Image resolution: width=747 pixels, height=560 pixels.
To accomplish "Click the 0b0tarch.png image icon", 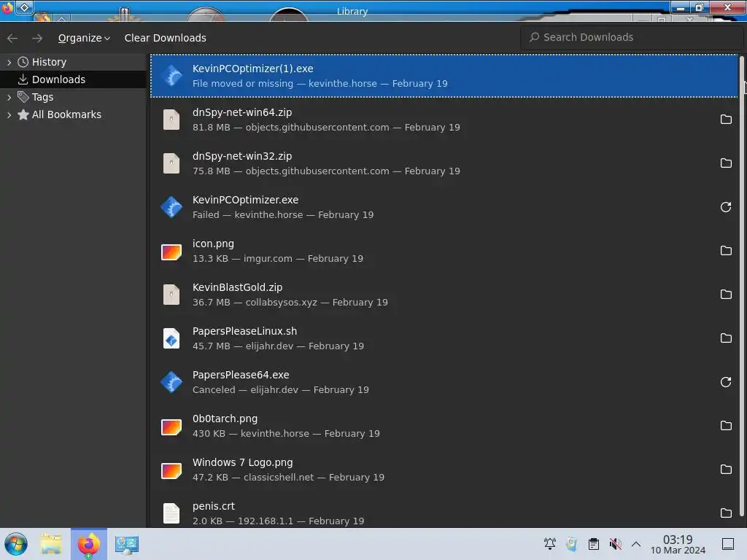I will point(171,427).
